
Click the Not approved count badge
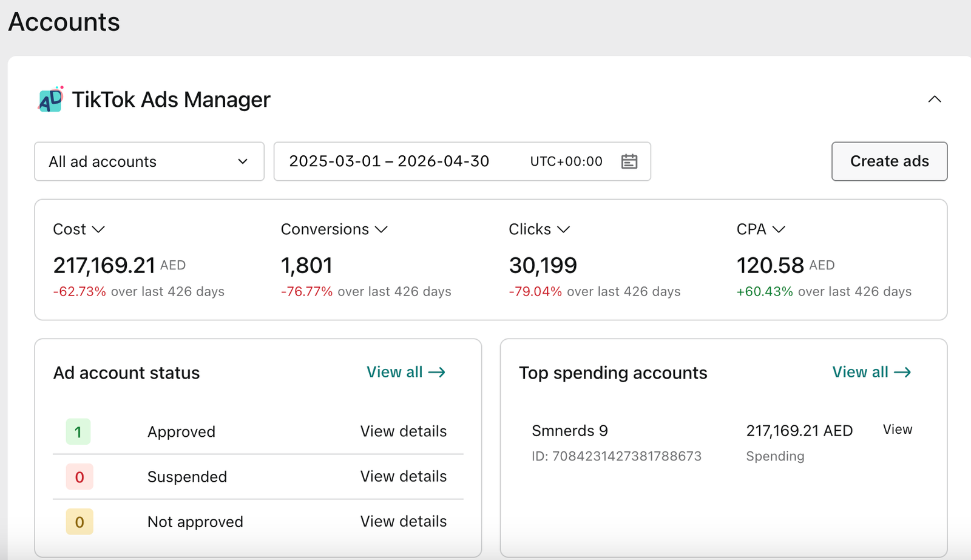pos(80,522)
